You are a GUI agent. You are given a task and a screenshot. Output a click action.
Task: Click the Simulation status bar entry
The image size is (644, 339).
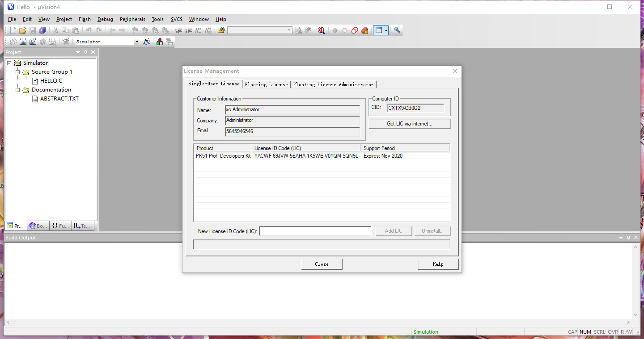coord(426,332)
